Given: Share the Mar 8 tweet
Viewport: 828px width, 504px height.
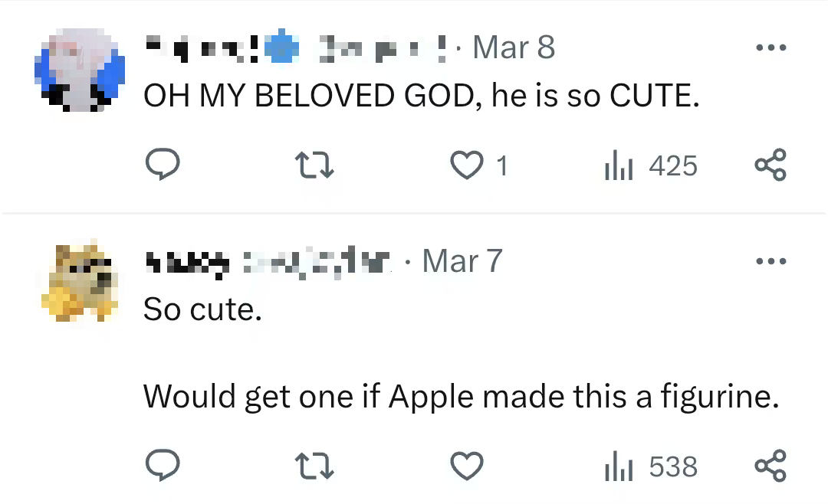Looking at the screenshot, I should point(770,165).
